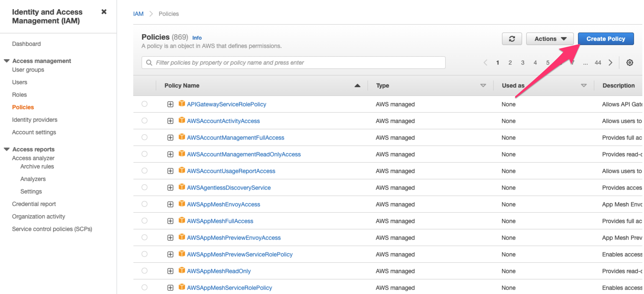Jump to page 4 of policies
The height and width of the screenshot is (294, 644).
535,63
